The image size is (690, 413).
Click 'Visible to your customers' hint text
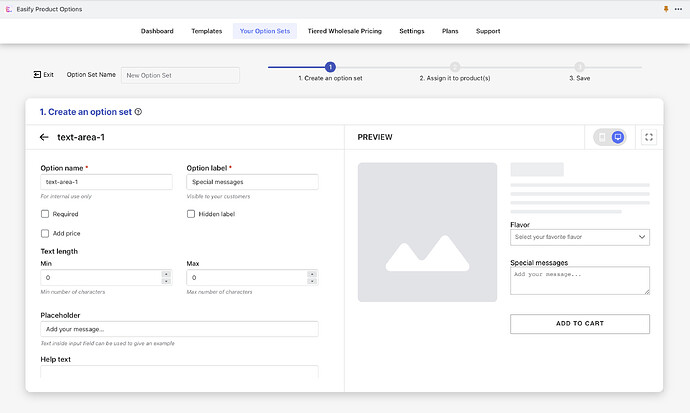pyautogui.click(x=218, y=197)
